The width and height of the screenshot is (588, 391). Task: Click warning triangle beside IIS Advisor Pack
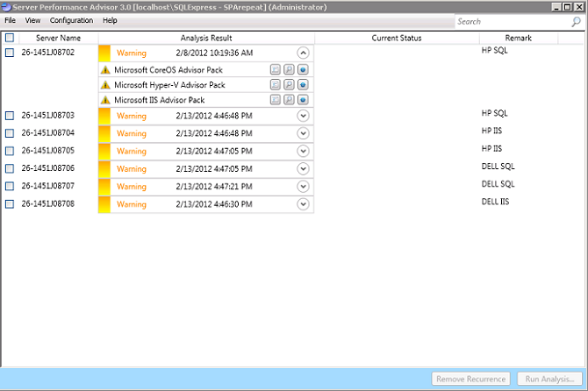click(x=105, y=100)
